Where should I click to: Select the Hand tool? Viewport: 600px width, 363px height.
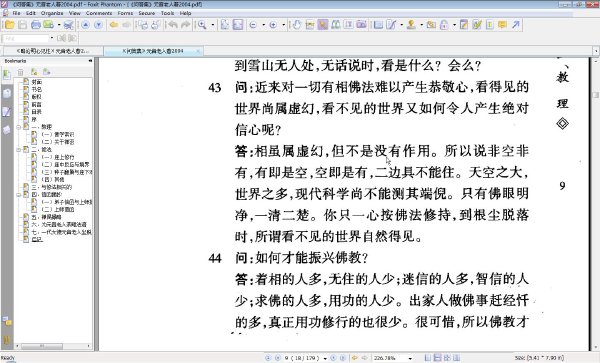297,25
